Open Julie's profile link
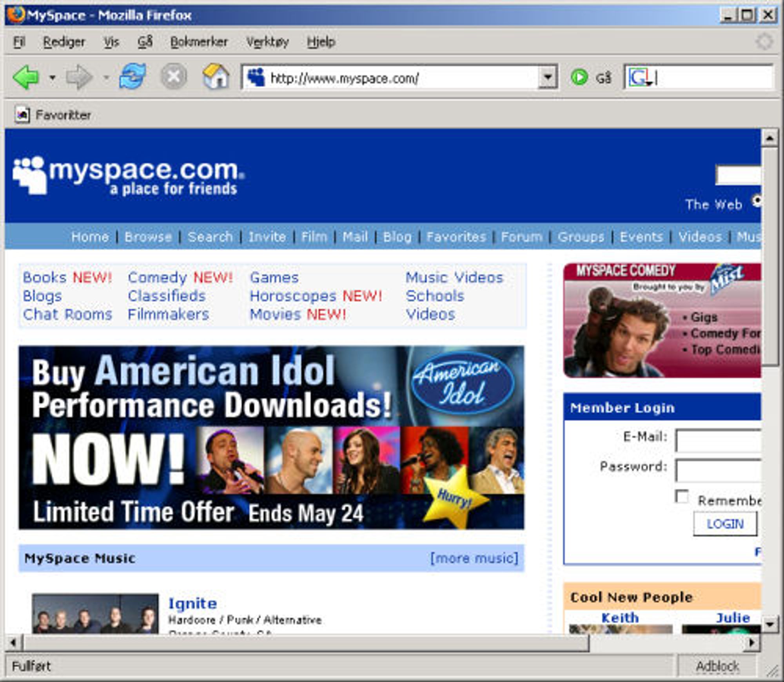The height and width of the screenshot is (682, 784). pyautogui.click(x=733, y=618)
